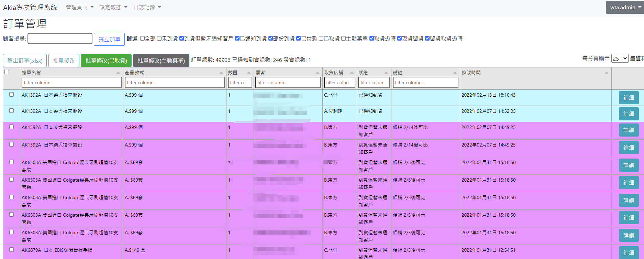Open the wta.admin user dropdown
The height and width of the screenshot is (259, 644).
625,7
